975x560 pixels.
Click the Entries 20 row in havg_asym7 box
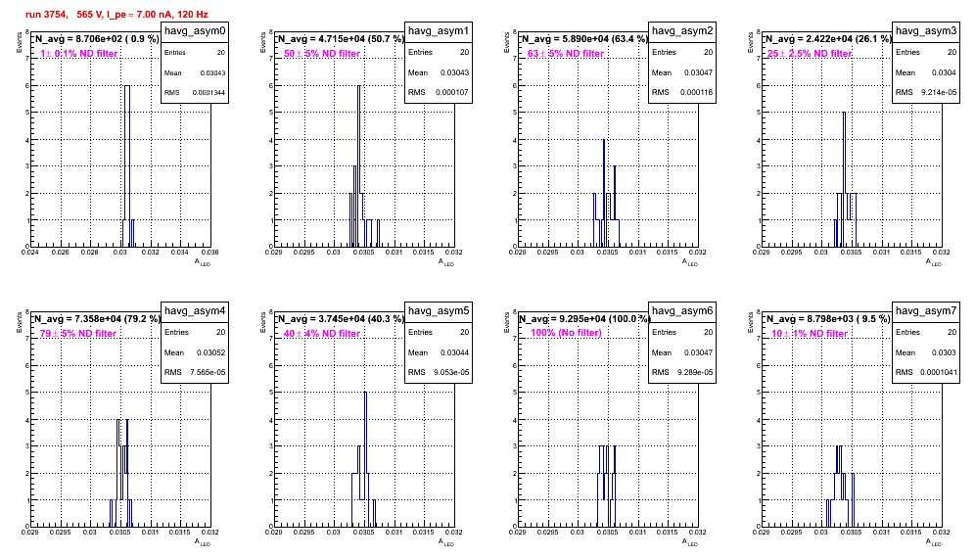[x=926, y=332]
